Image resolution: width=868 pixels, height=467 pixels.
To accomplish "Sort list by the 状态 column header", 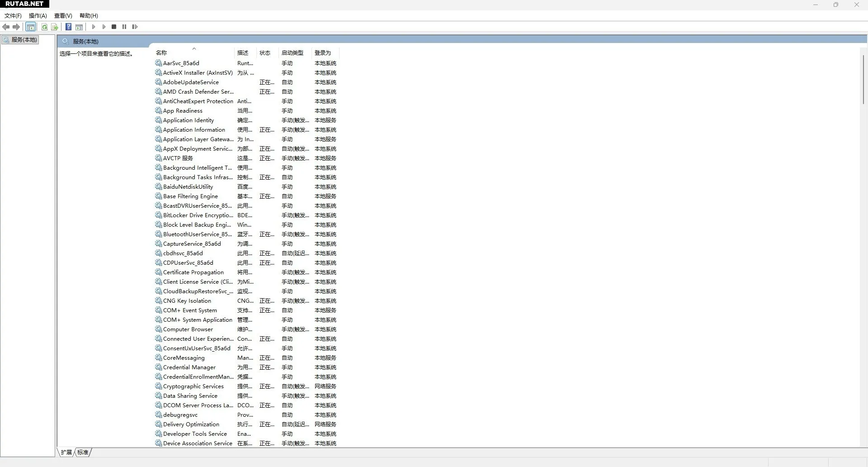I will pyautogui.click(x=265, y=53).
